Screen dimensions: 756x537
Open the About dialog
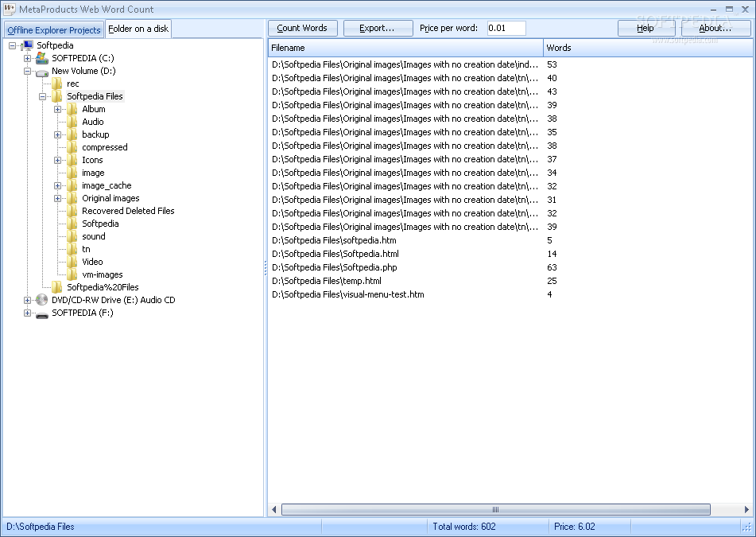(x=715, y=28)
